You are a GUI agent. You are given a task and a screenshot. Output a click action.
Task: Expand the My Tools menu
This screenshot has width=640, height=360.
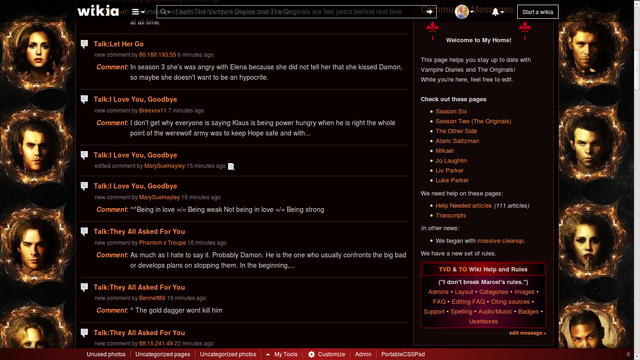(282, 354)
